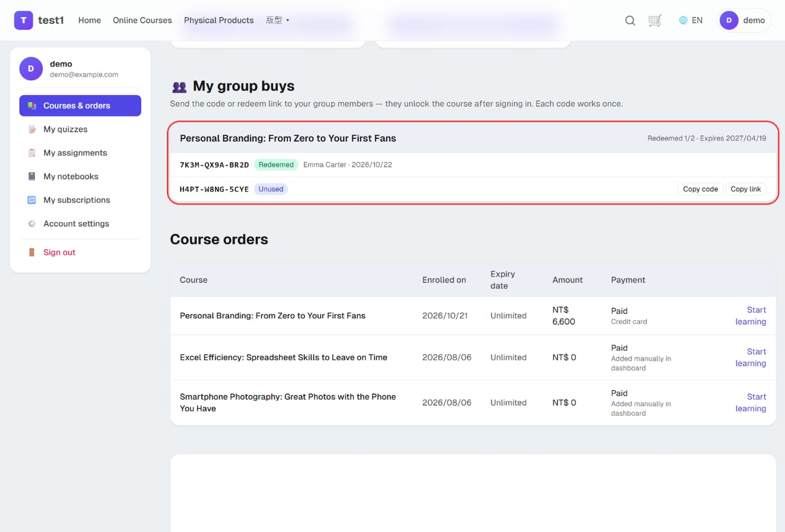785x532 pixels.
Task: Click the My notebooks book icon
Action: coord(32,176)
